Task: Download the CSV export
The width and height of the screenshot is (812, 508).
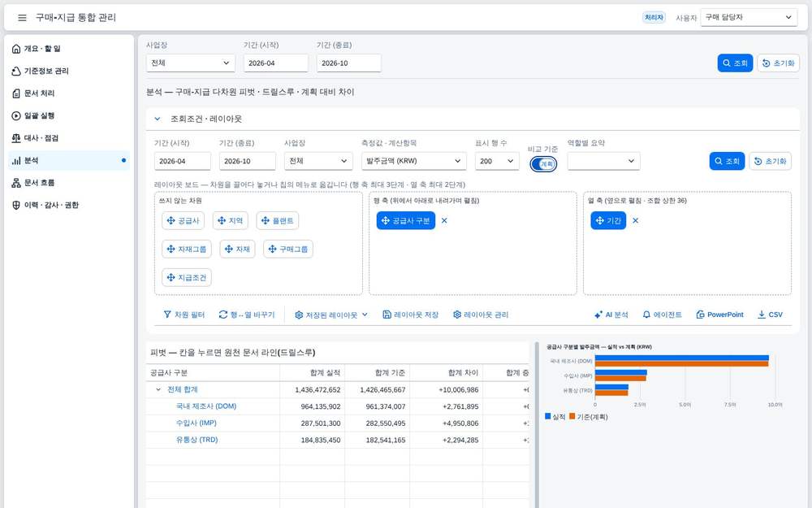Action: pos(770,315)
